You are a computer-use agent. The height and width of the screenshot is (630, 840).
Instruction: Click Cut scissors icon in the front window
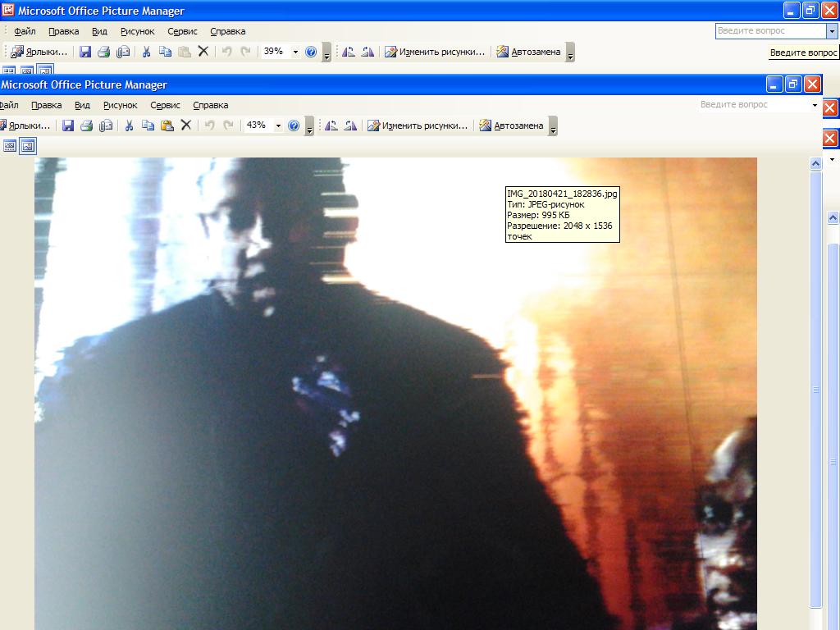(x=129, y=126)
